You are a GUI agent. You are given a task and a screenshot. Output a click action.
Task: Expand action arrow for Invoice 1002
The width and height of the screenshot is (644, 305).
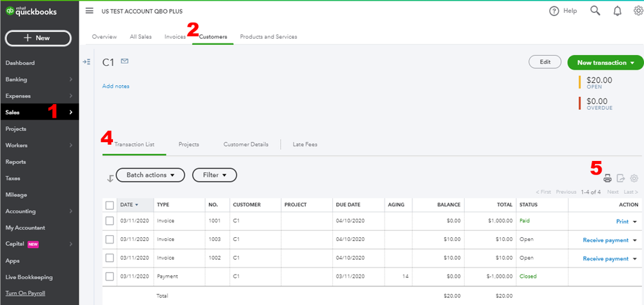[x=634, y=259]
